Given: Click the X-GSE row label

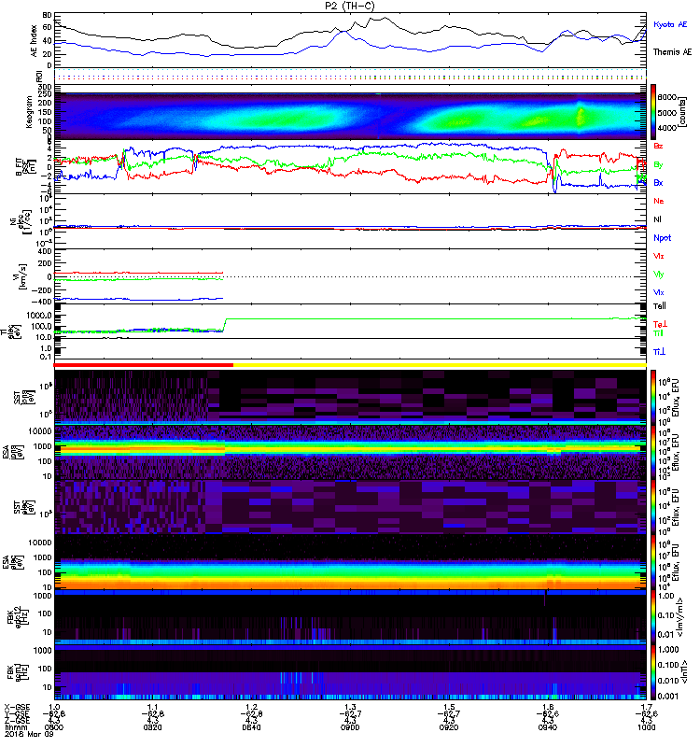Looking at the screenshot, I should click(17, 707).
